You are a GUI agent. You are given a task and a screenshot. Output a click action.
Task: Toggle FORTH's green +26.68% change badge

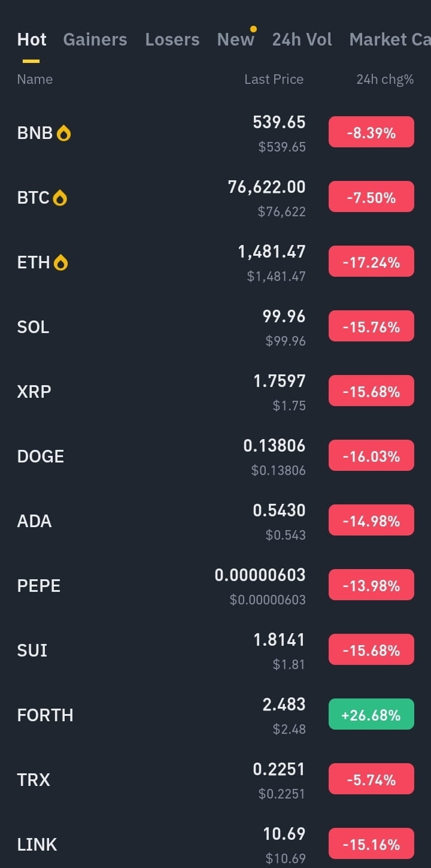click(x=371, y=714)
